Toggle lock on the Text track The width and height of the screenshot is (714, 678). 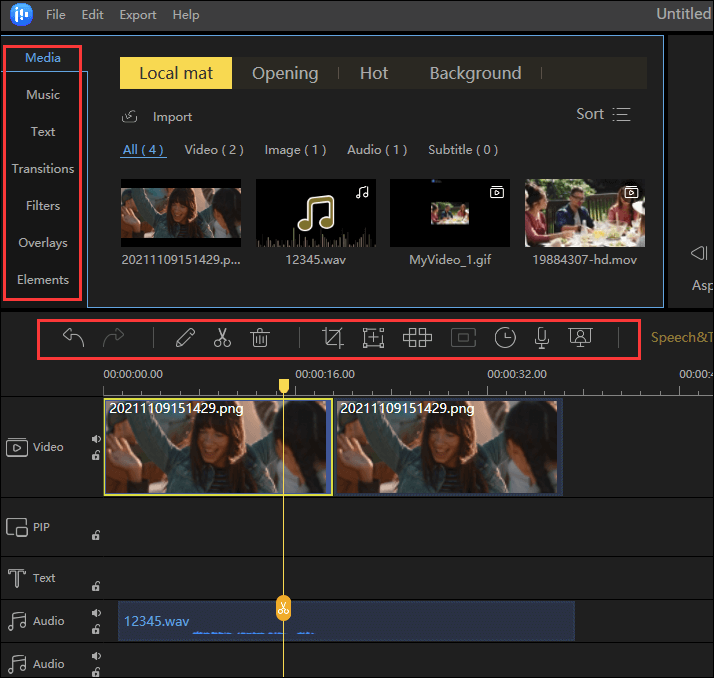click(96, 586)
